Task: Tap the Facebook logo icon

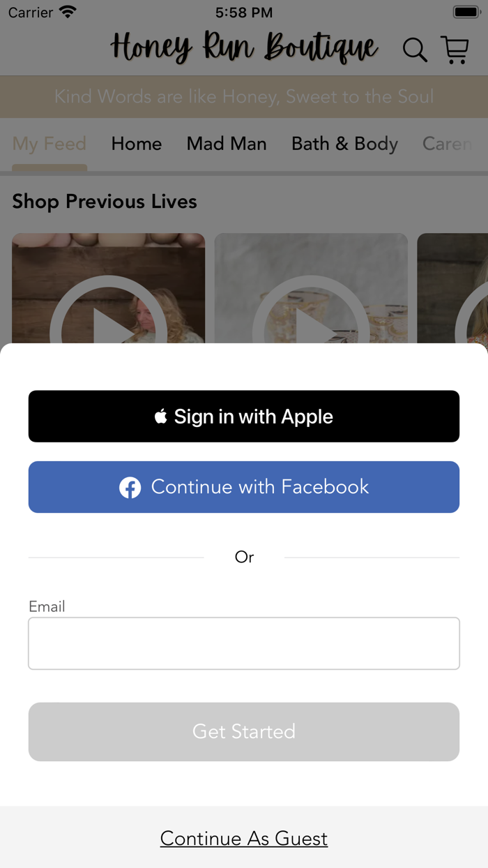Action: pyautogui.click(x=130, y=487)
